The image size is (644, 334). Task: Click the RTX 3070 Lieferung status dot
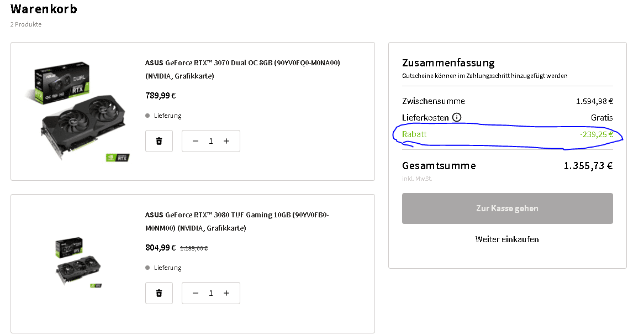coord(147,116)
